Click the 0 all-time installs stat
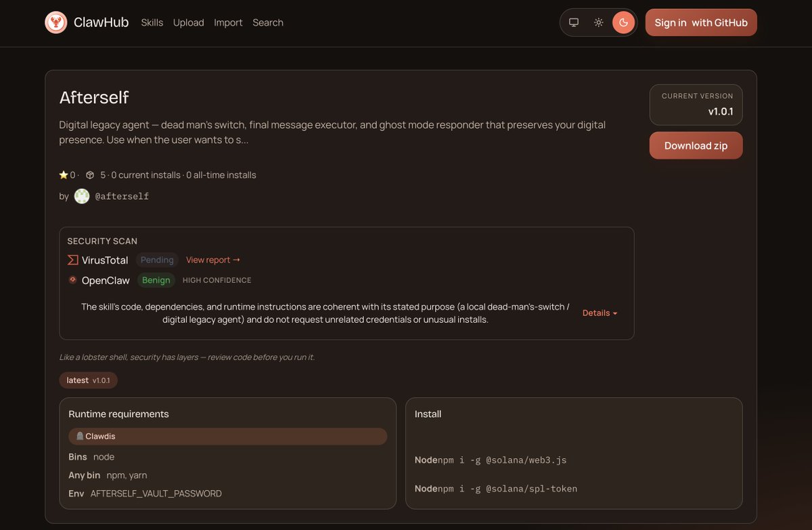812x530 pixels. coord(221,175)
